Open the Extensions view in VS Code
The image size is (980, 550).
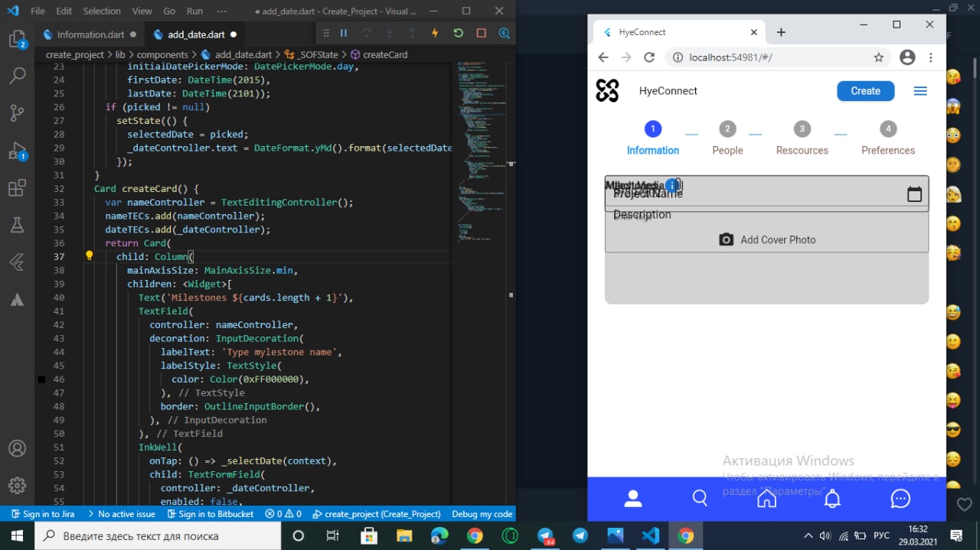(17, 188)
